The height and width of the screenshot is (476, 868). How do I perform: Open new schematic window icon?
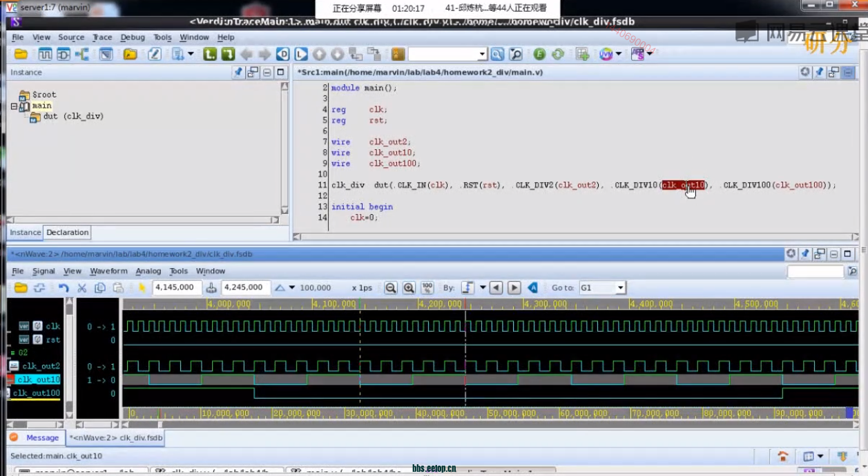63,54
